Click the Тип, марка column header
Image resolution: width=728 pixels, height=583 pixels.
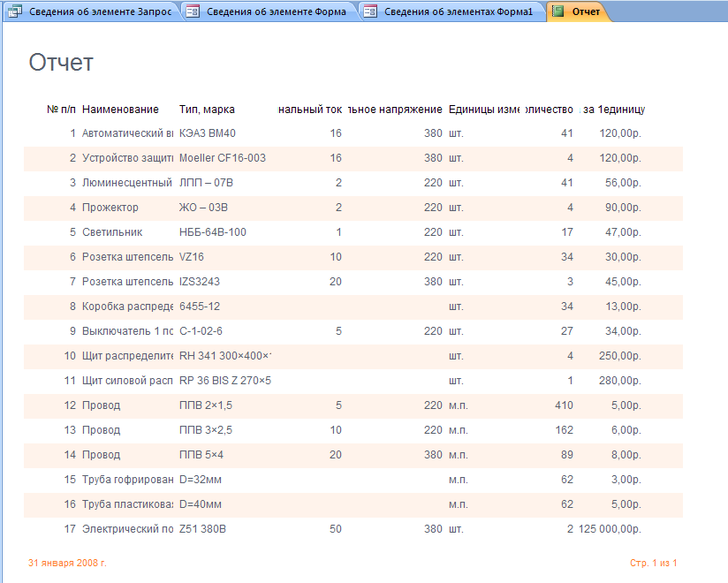pos(207,110)
